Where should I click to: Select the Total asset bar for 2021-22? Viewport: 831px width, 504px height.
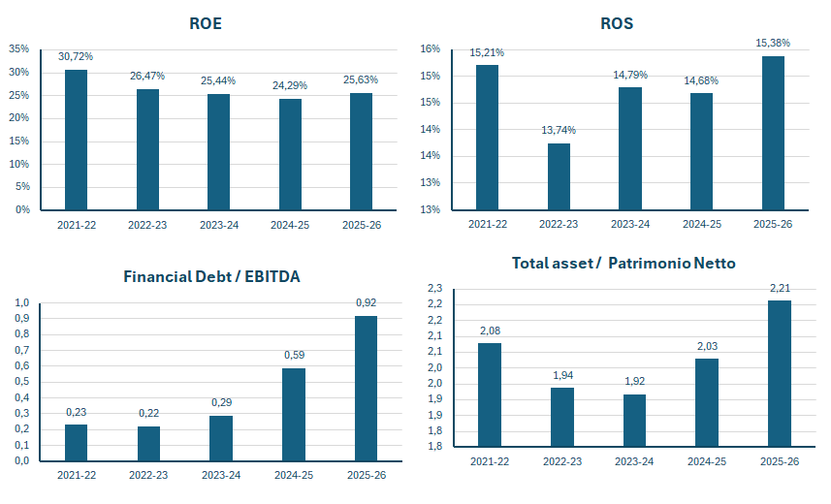[490, 394]
